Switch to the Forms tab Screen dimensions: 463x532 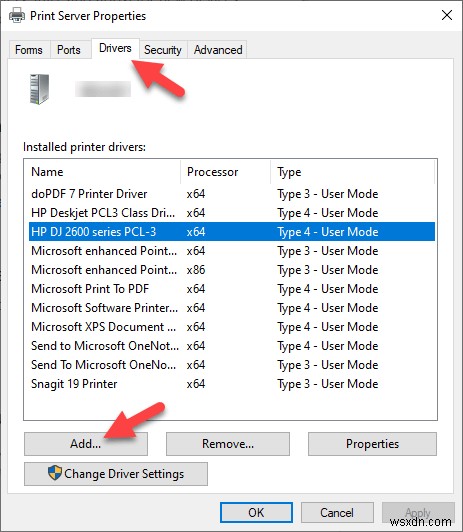(29, 50)
